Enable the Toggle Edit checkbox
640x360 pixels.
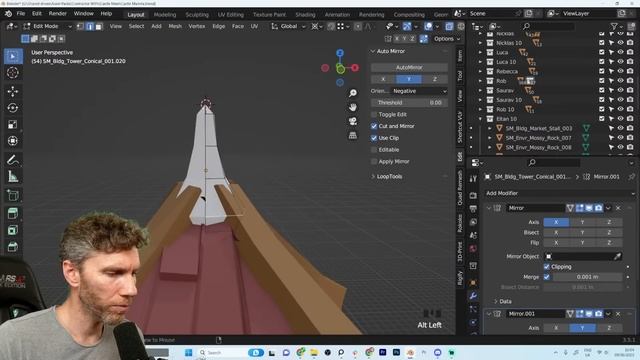click(374, 115)
